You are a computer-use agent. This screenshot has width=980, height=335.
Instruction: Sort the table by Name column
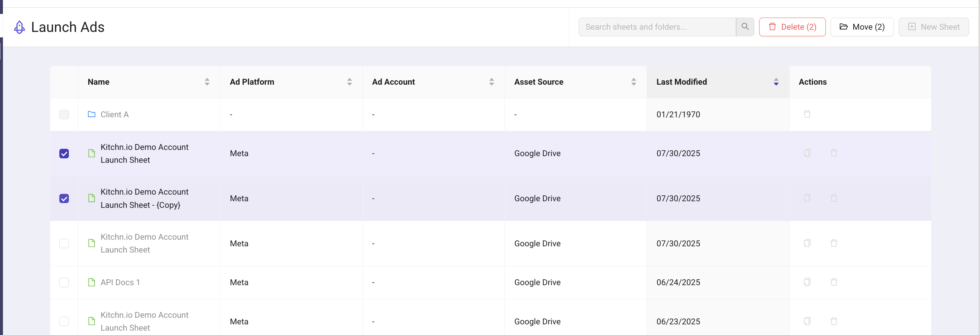[x=207, y=82]
